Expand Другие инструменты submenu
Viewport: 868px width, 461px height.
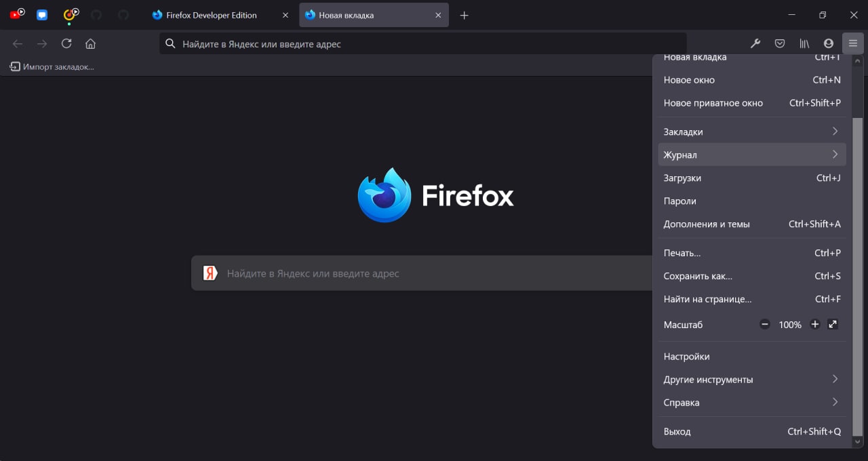(x=752, y=380)
